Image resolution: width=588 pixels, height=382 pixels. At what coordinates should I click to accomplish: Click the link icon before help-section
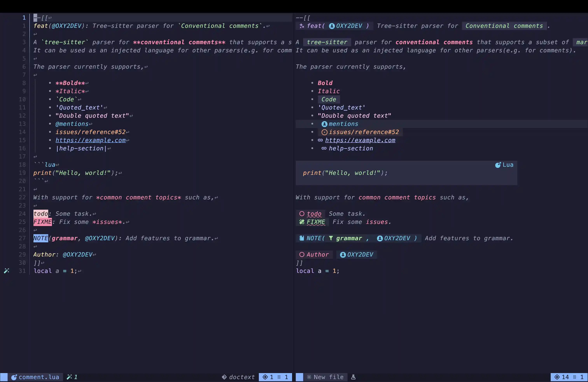[324, 148]
